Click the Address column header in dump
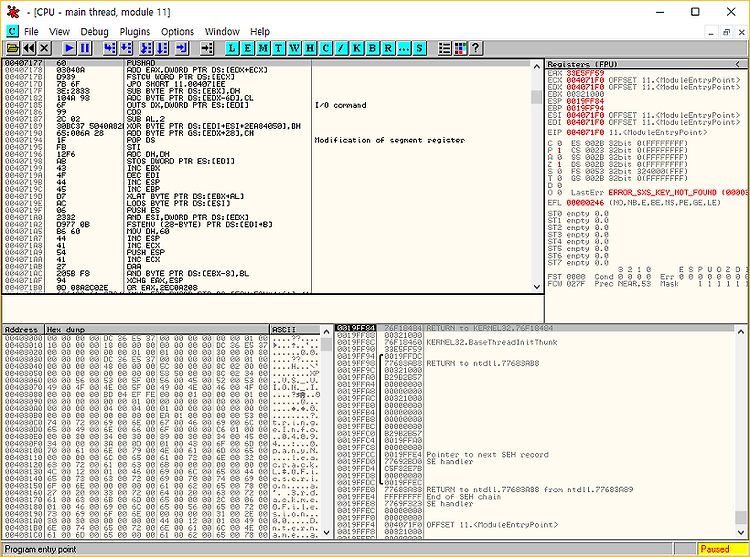750x557 pixels. click(23, 329)
